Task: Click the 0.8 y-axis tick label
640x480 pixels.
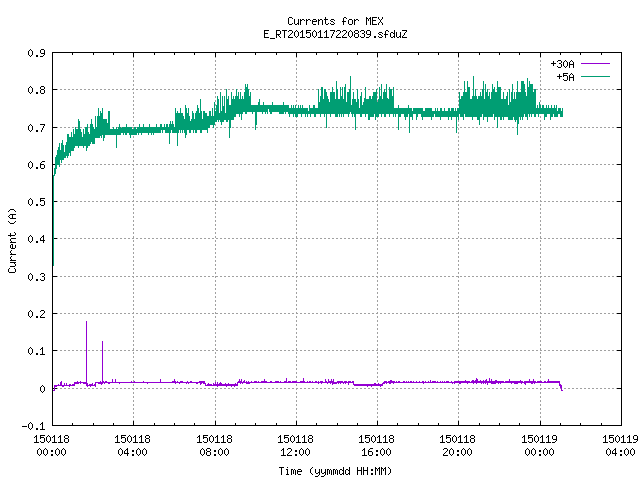Action: tap(36, 90)
